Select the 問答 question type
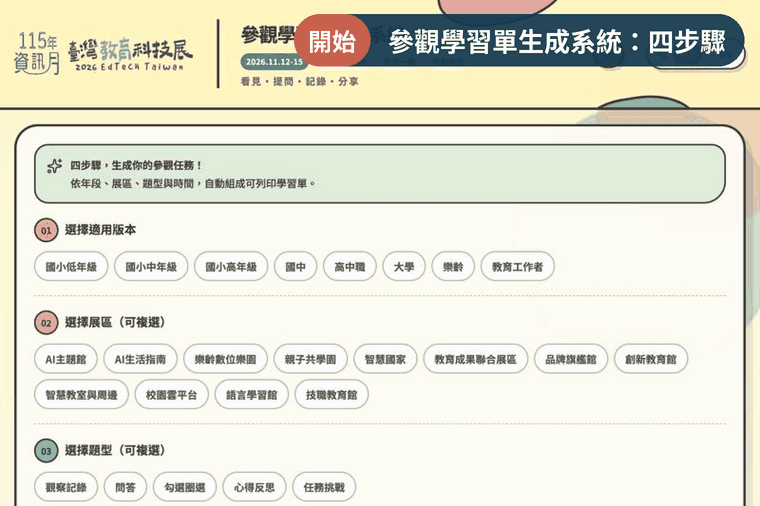Viewport: 760px width, 506px height. [x=125, y=487]
